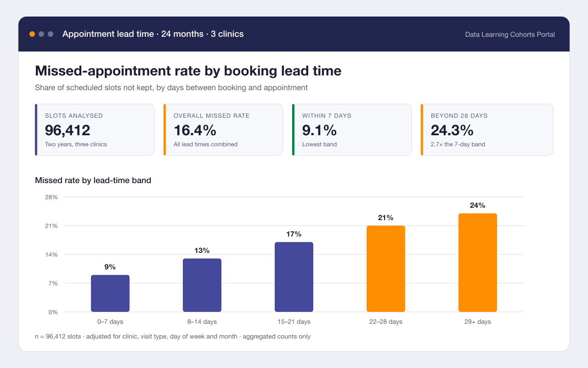This screenshot has height=368, width=588.
Task: Click the orange 29+ days bar
Action: click(x=478, y=263)
